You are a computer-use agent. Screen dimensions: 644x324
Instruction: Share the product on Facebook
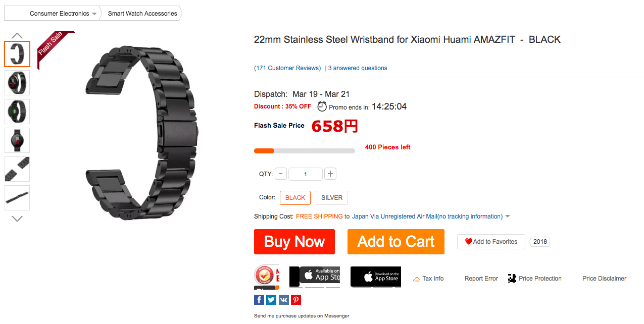point(259,300)
